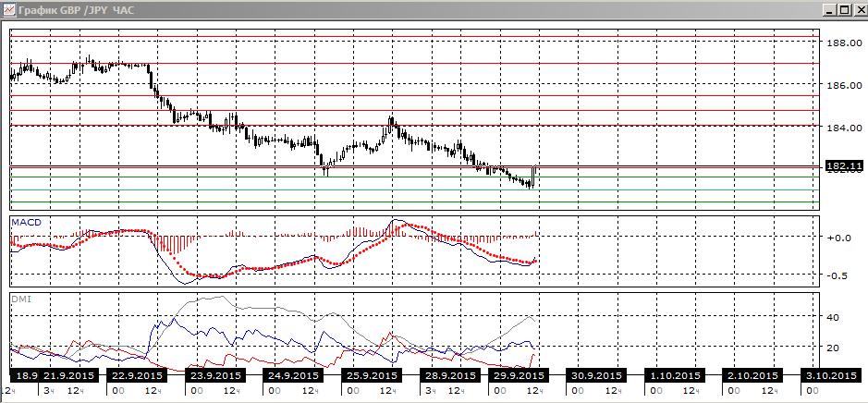This screenshot has width=868, height=403.
Task: Click the 21.9.2015 date marker
Action: coord(71,375)
